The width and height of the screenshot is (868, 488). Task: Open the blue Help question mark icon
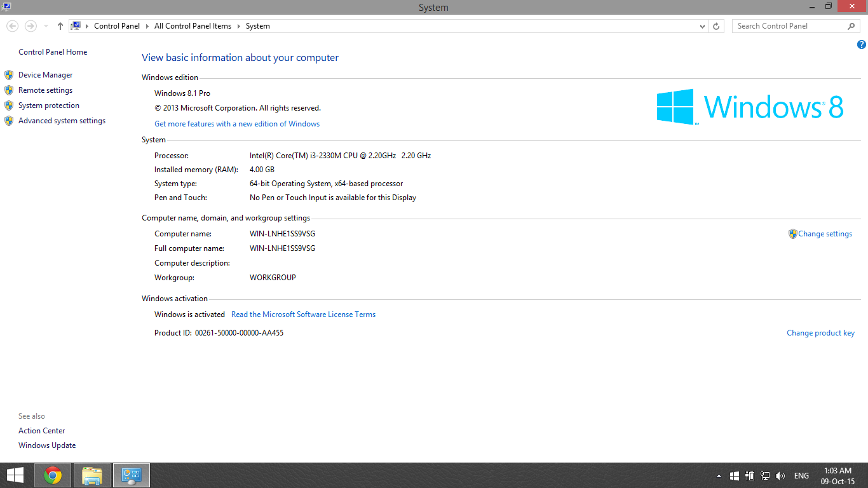coord(861,44)
